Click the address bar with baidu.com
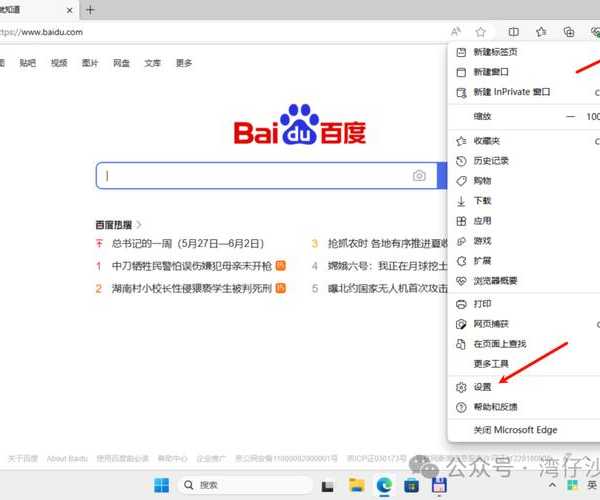This screenshot has width=600, height=500. 222,32
